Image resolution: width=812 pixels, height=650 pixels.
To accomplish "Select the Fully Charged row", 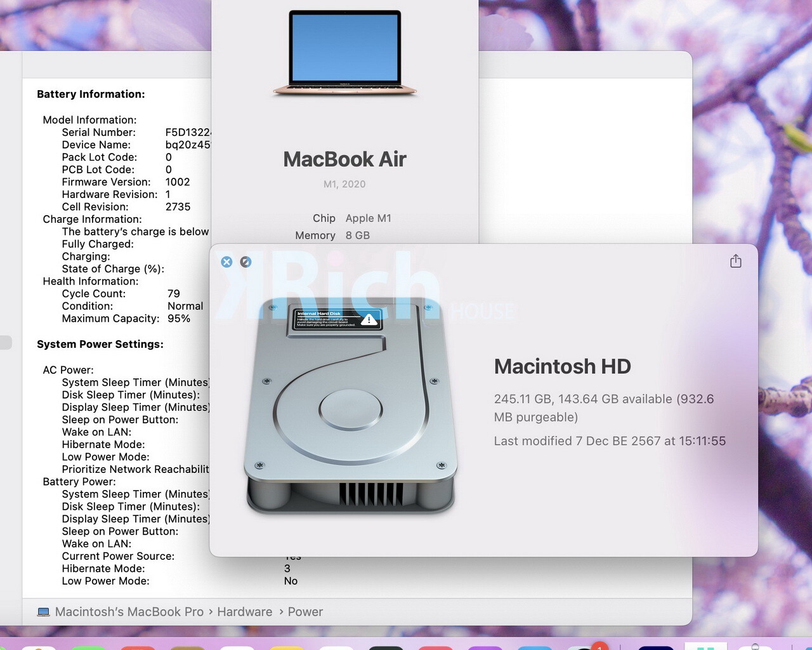I will click(98, 244).
